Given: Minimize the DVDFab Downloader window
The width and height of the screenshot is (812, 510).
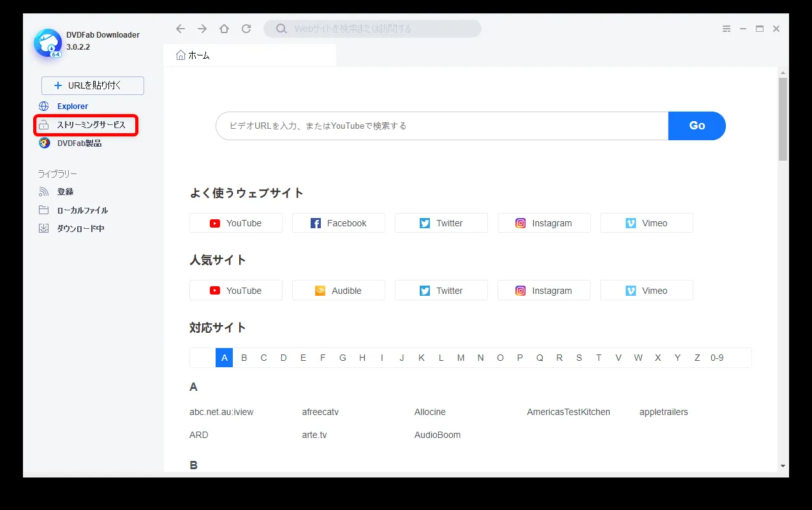Looking at the screenshot, I should (x=743, y=29).
